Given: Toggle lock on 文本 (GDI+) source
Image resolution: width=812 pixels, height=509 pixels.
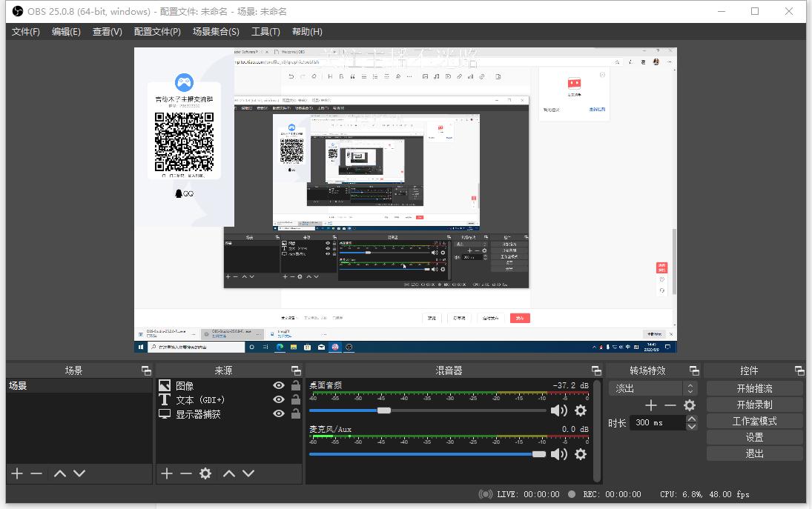Looking at the screenshot, I should 296,399.
